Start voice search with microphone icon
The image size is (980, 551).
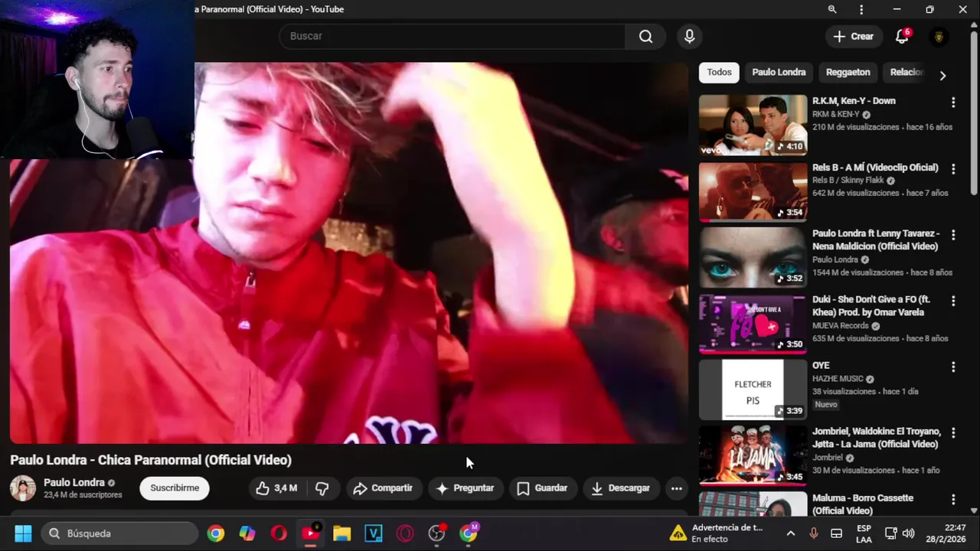point(689,37)
